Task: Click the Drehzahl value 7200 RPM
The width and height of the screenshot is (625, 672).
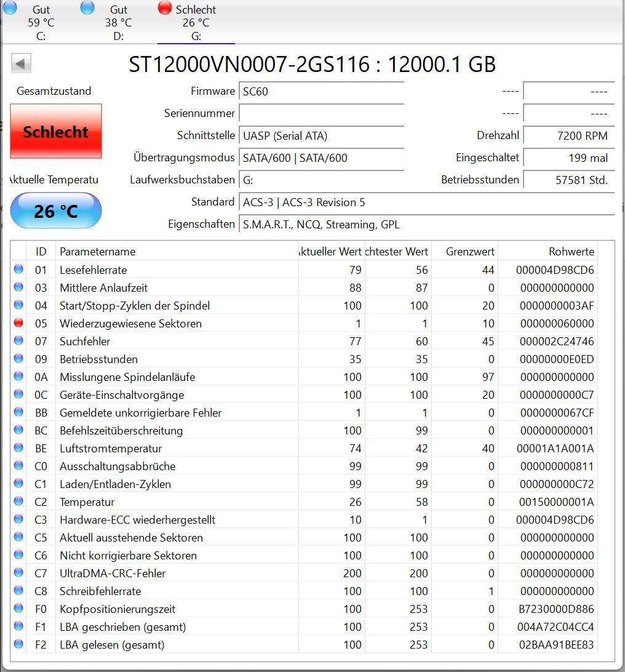Action: click(x=569, y=135)
